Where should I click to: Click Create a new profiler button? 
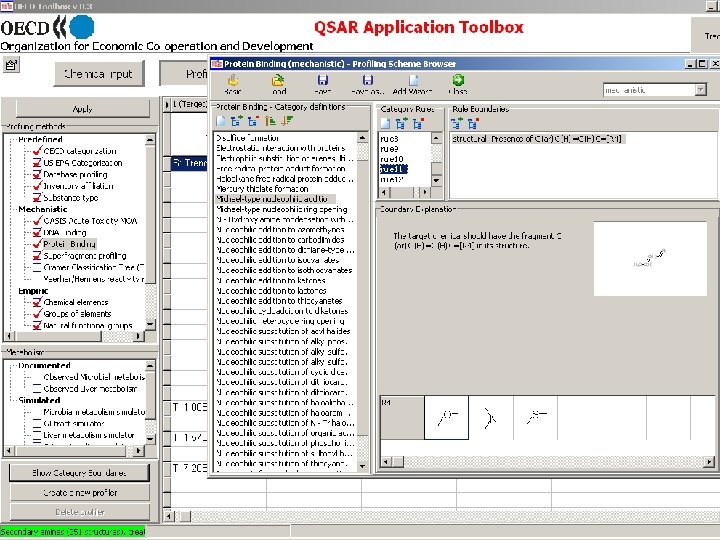click(x=79, y=493)
